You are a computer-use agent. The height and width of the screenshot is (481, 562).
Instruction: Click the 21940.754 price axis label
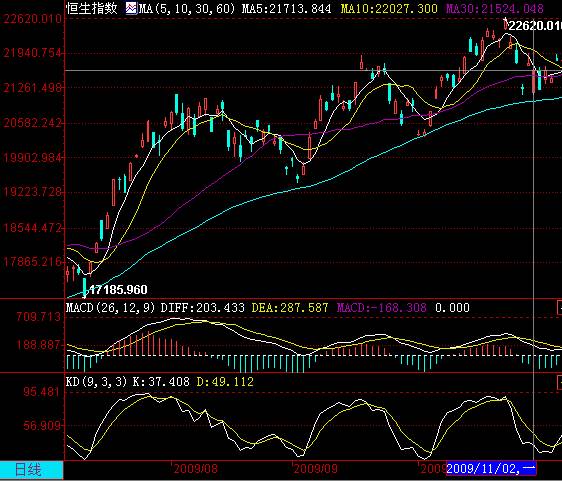tap(32, 53)
